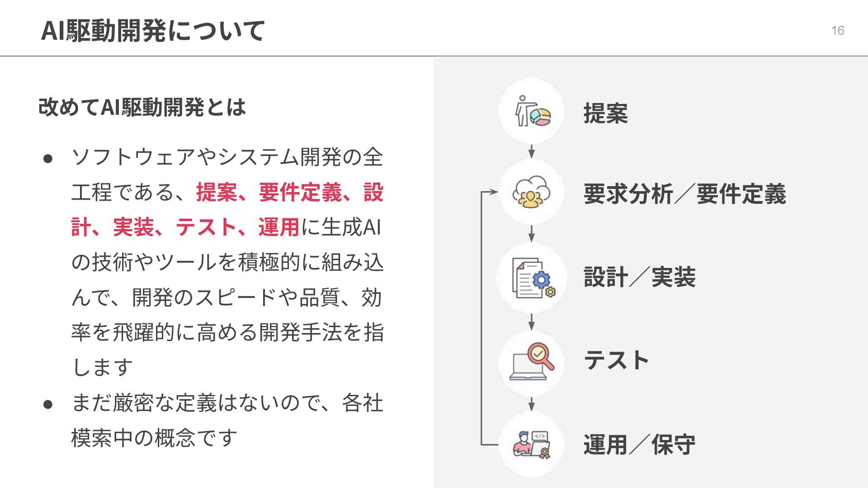Click the developer with certificate operations icon
The image size is (868, 488).
[532, 445]
